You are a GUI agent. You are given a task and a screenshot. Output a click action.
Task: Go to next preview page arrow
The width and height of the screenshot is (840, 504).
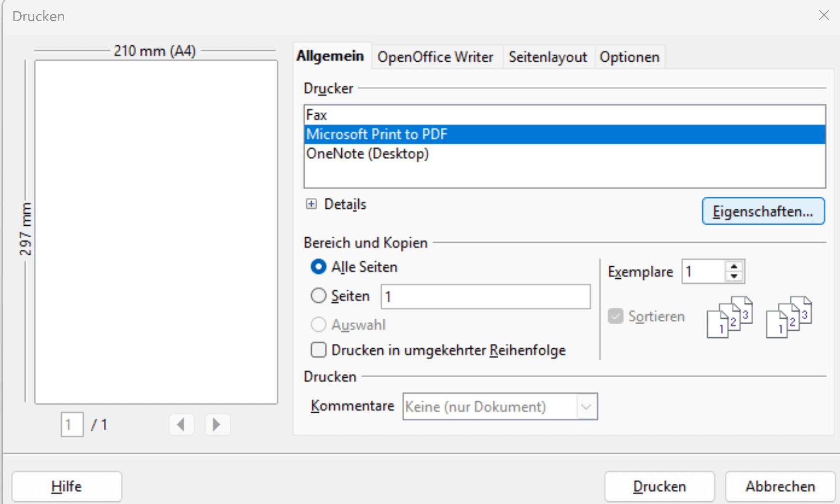click(217, 424)
